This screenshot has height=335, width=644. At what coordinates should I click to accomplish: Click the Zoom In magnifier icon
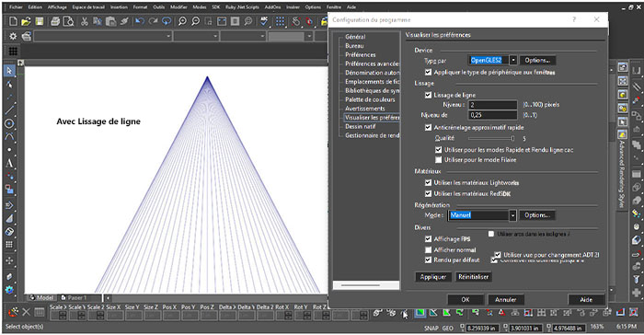[x=182, y=21]
